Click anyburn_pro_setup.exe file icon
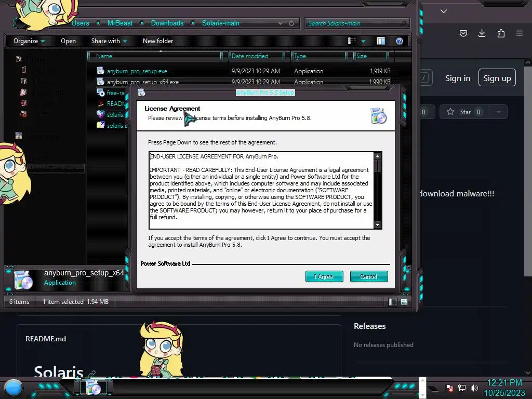Viewport: 532px width, 399px height. point(100,71)
